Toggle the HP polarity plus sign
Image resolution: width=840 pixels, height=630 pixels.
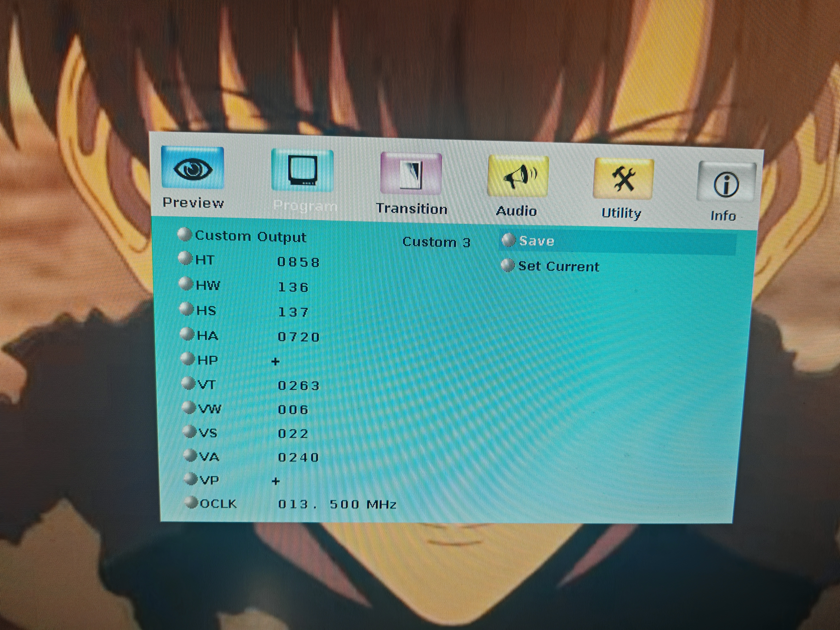tap(276, 362)
